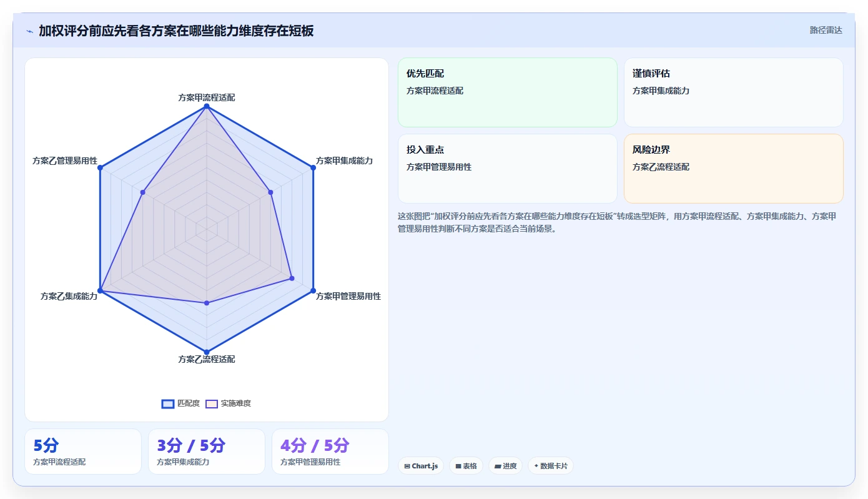Click the 匹配度 outer point at 方案甲管理易用性
This screenshot has height=499, width=868.
click(x=313, y=291)
